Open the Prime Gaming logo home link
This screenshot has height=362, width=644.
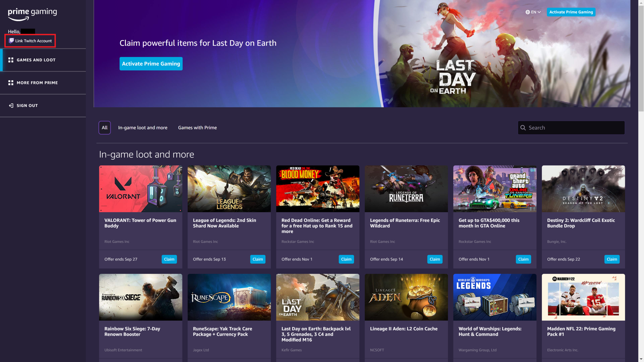click(x=32, y=14)
